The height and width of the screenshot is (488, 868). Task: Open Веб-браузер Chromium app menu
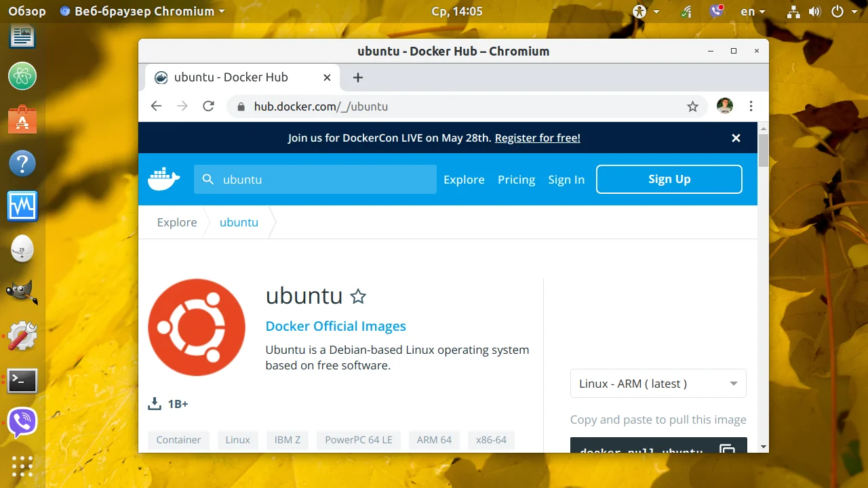coord(142,11)
